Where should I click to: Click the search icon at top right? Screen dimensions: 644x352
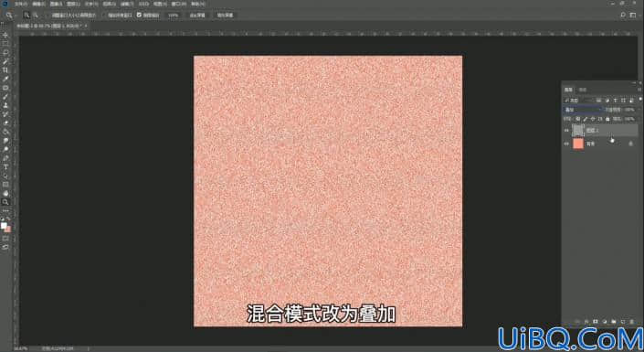click(623, 16)
